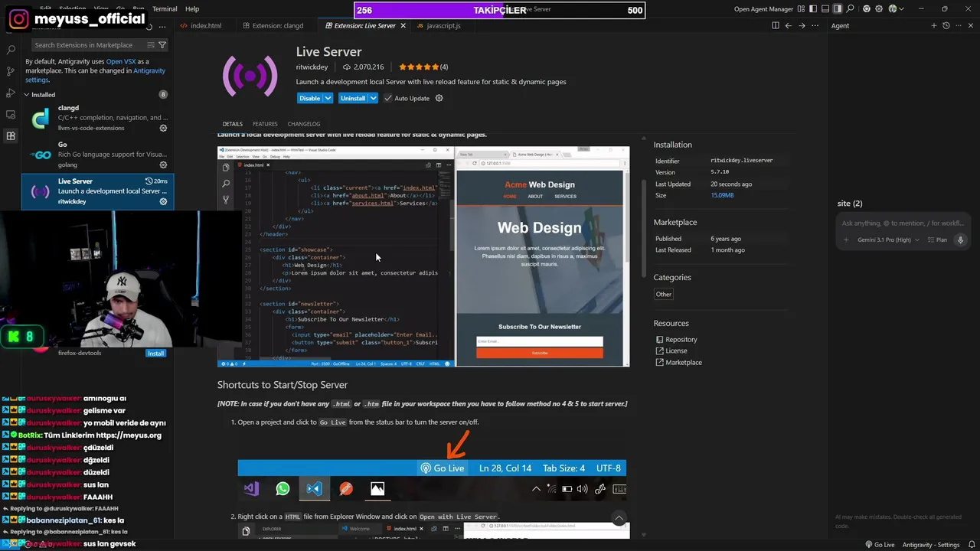
Task: Select the DETAILS tab
Action: click(x=232, y=124)
